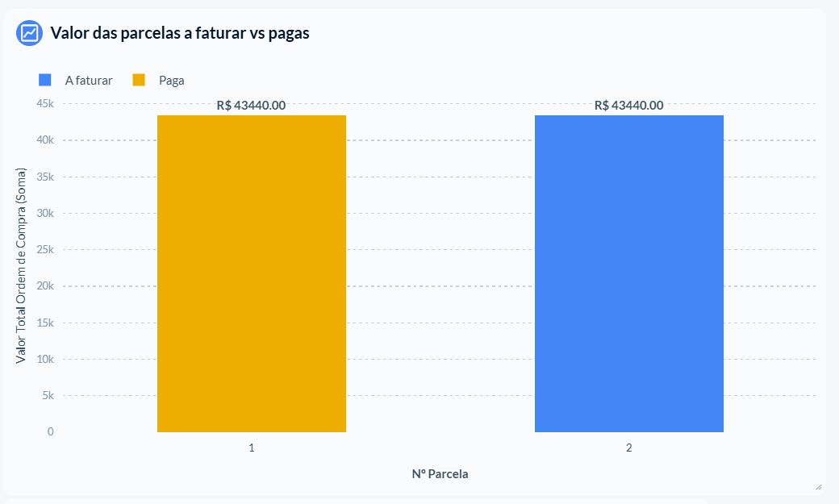
Task: Click the Nº Parcela axis title
Action: tap(440, 474)
